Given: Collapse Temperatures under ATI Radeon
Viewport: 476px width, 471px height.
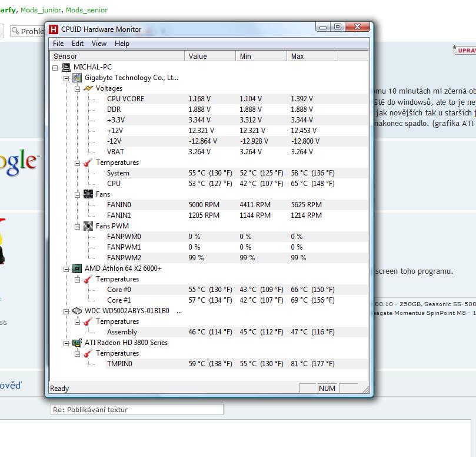Looking at the screenshot, I should pyautogui.click(x=78, y=354).
